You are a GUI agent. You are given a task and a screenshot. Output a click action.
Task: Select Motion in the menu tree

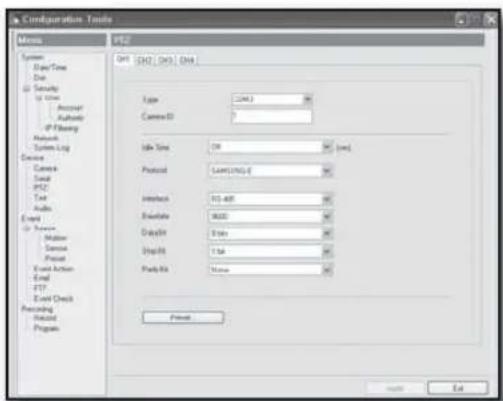[x=56, y=238]
